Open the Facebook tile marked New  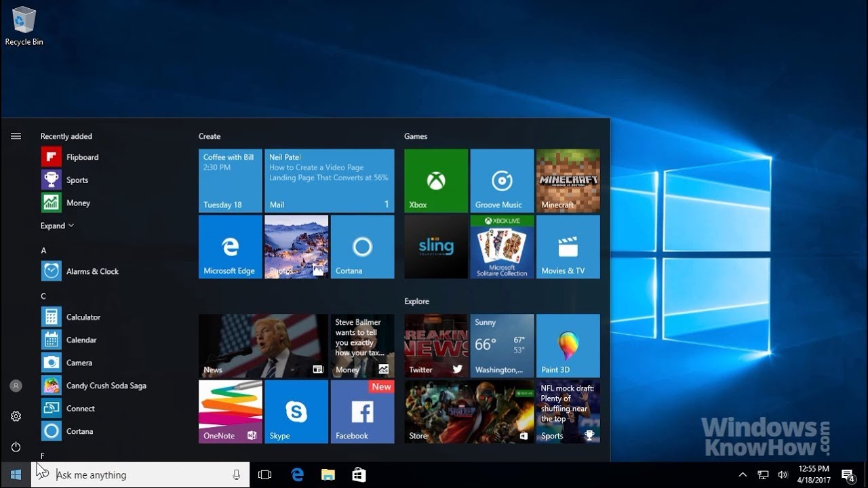coord(362,411)
